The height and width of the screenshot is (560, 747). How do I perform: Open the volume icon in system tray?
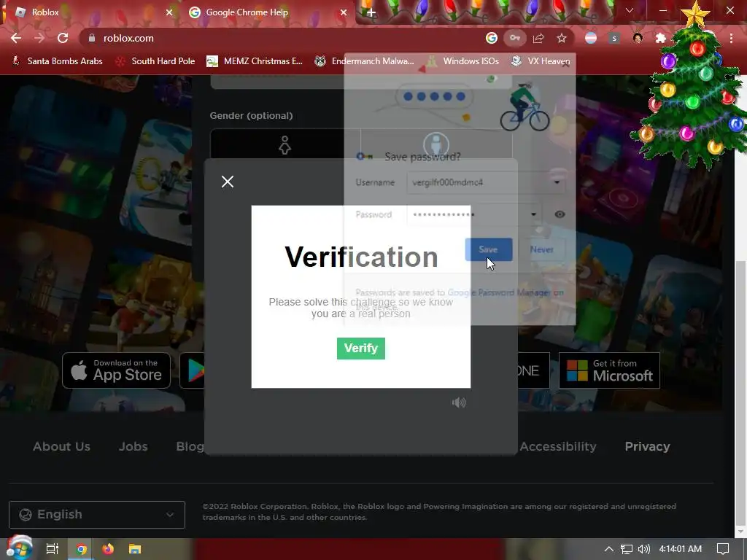click(x=643, y=549)
